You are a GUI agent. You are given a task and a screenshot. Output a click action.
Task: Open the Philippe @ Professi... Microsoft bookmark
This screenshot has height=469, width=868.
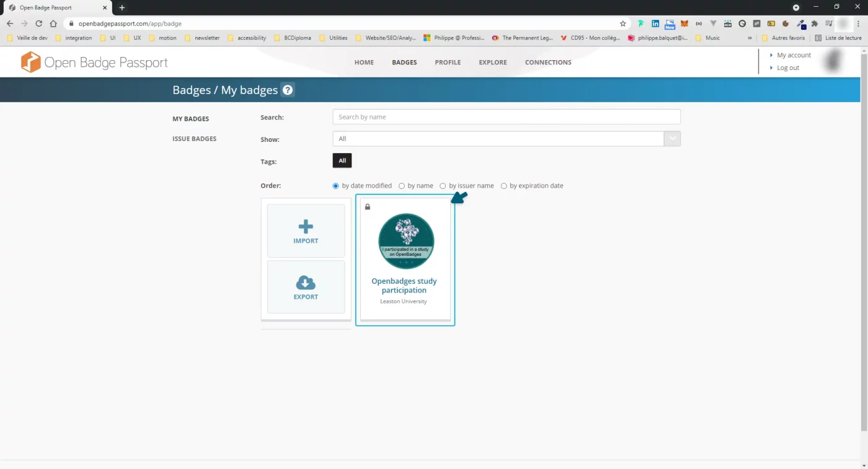pyautogui.click(x=454, y=38)
